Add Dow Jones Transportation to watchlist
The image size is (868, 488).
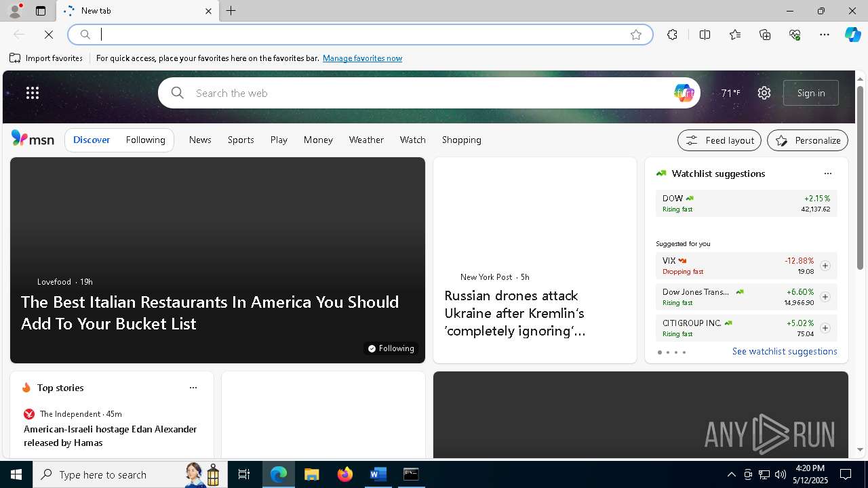[825, 297]
